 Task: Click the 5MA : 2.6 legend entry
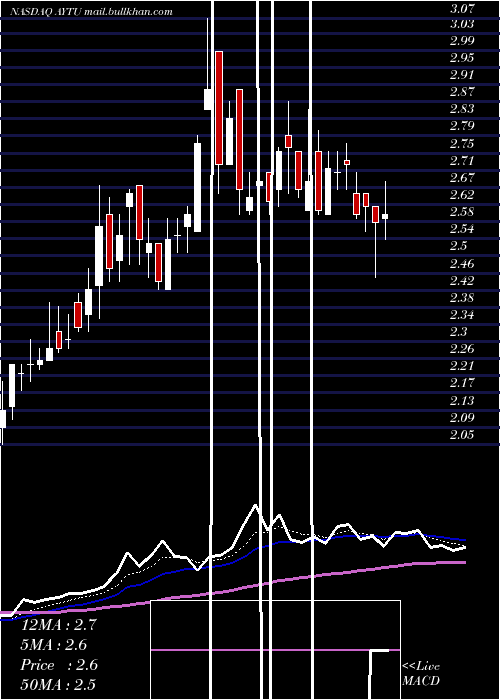pos(54,645)
